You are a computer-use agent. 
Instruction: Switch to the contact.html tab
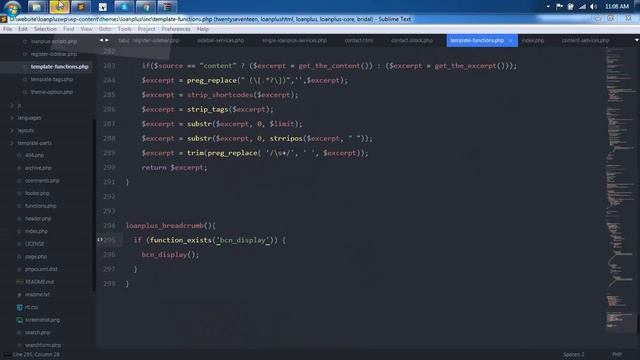coord(358,40)
